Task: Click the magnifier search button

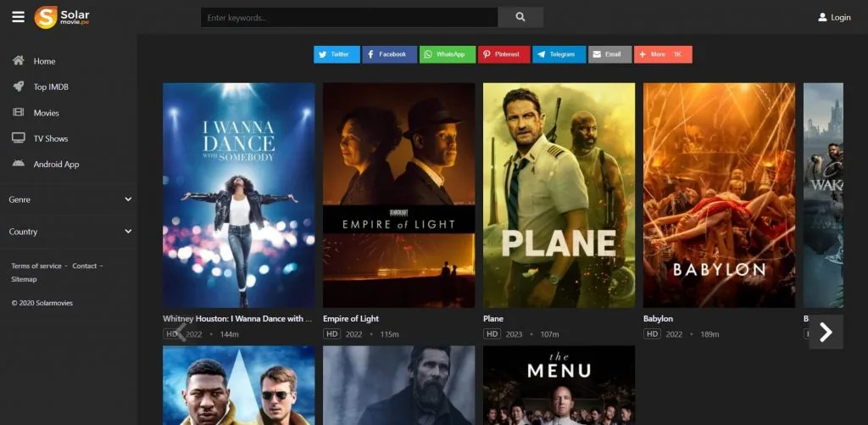Action: click(x=520, y=17)
